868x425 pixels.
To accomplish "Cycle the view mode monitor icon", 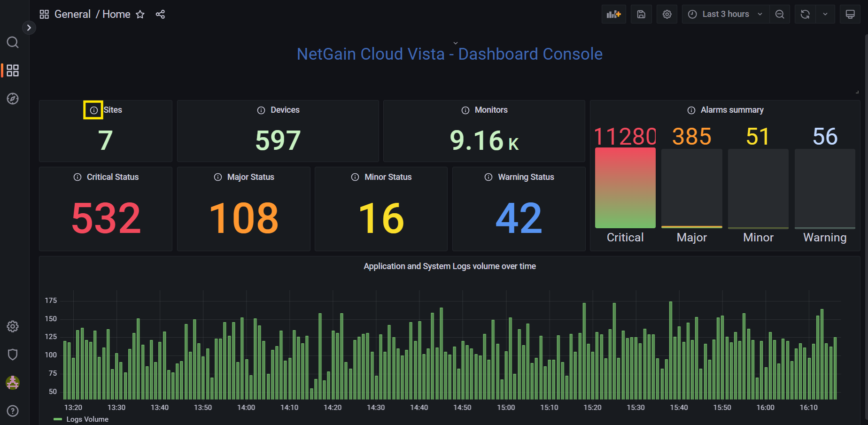I will [850, 14].
